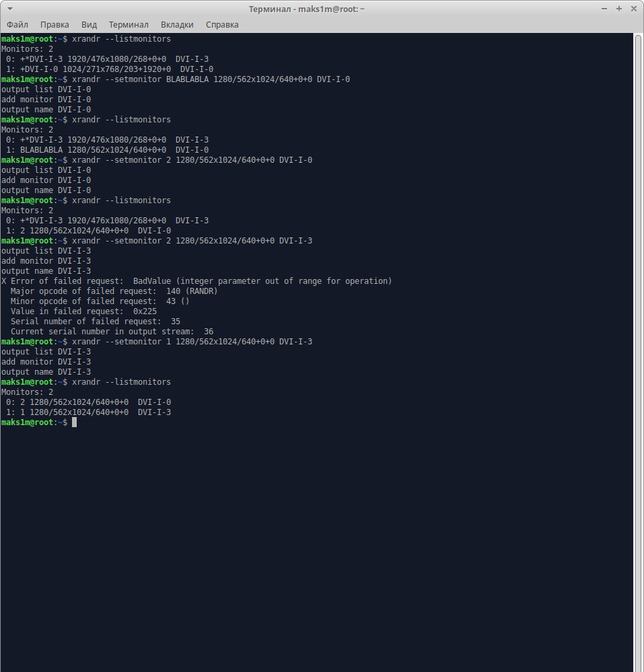Open the Файл menu
The image size is (644, 672).
tap(17, 24)
